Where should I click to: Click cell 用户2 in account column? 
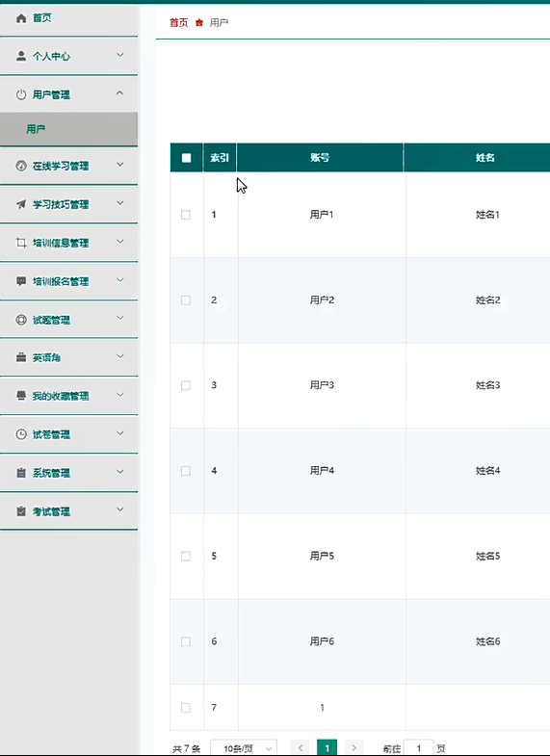[322, 300]
